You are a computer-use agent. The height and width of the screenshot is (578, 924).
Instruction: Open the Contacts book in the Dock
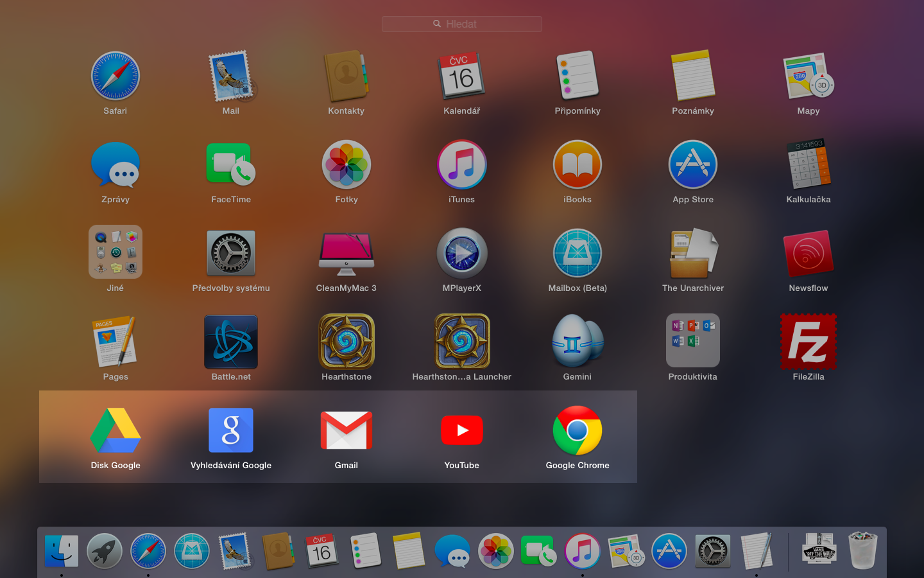click(x=278, y=551)
